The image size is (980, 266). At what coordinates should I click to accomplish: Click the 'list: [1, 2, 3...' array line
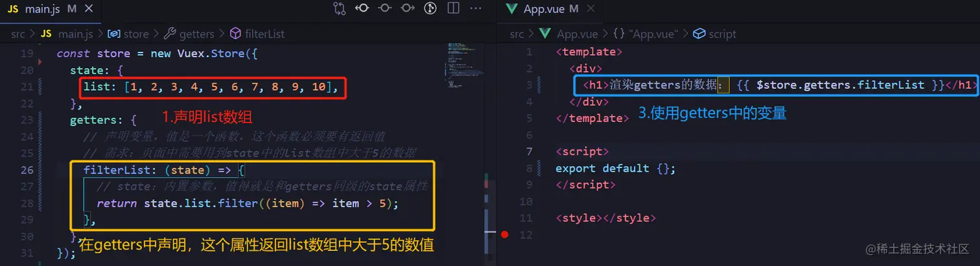coord(211,87)
